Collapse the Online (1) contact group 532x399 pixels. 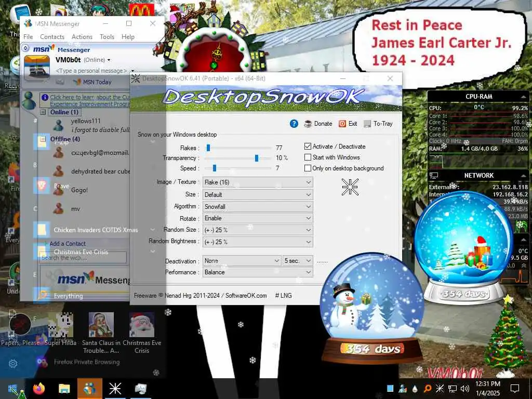click(x=43, y=112)
